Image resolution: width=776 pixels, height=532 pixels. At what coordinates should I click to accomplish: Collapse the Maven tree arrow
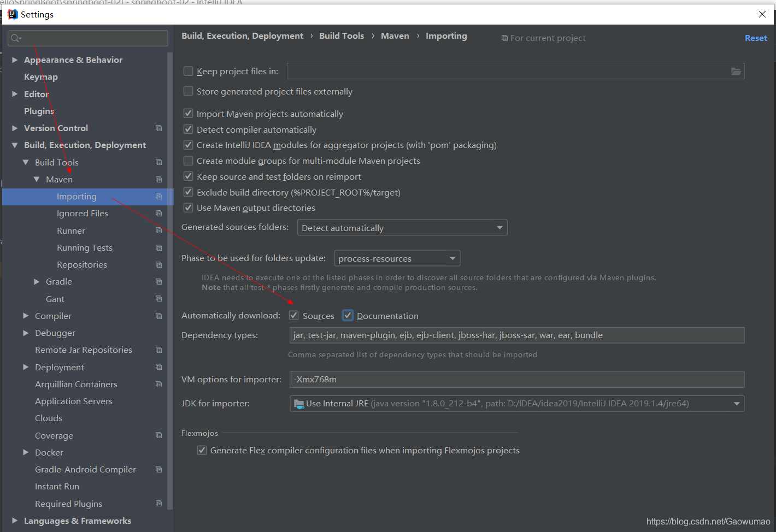click(x=37, y=180)
